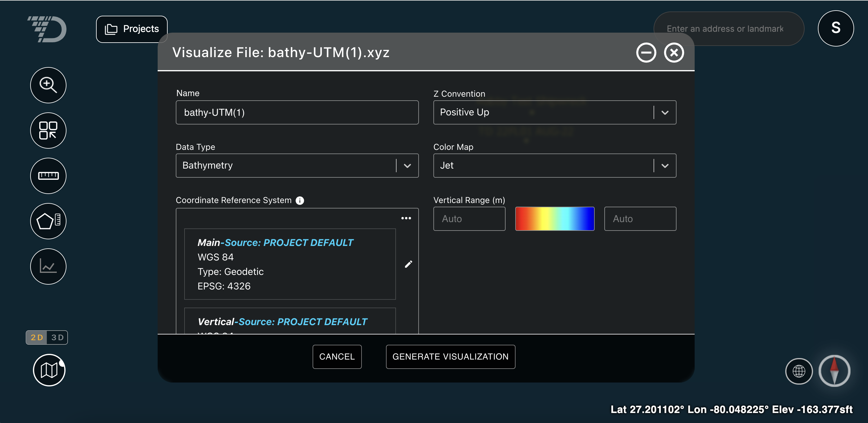The image size is (868, 423).
Task: Click the Coordinate Reference System info icon
Action: 300,201
